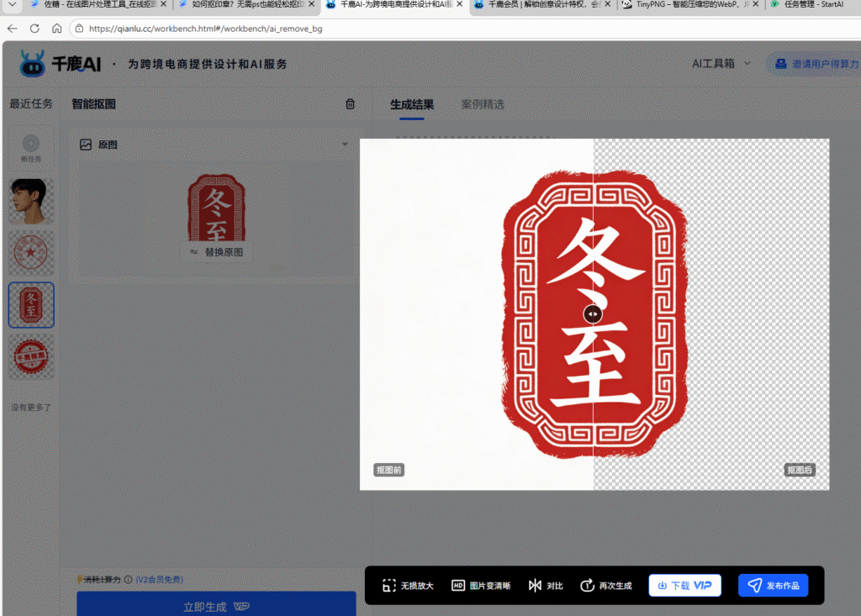The image size is (861, 616).
Task: Refresh the page in the browser
Action: point(34,27)
